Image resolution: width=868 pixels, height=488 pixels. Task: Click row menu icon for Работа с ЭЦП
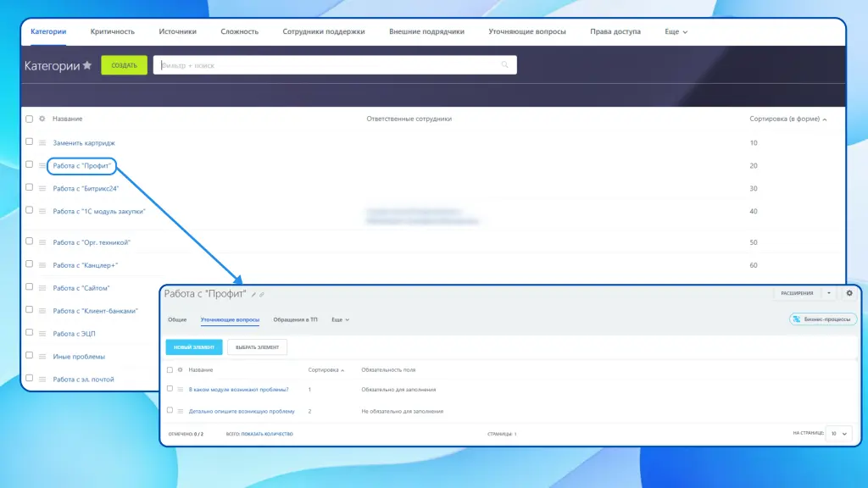click(x=42, y=334)
